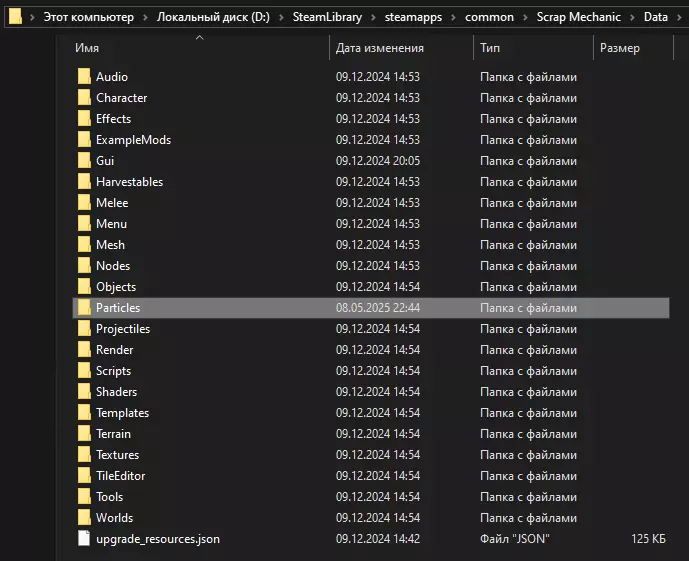Screen dimensions: 689x561
Task: Select the ExampleMods folder name
Action: pyautogui.click(x=134, y=140)
